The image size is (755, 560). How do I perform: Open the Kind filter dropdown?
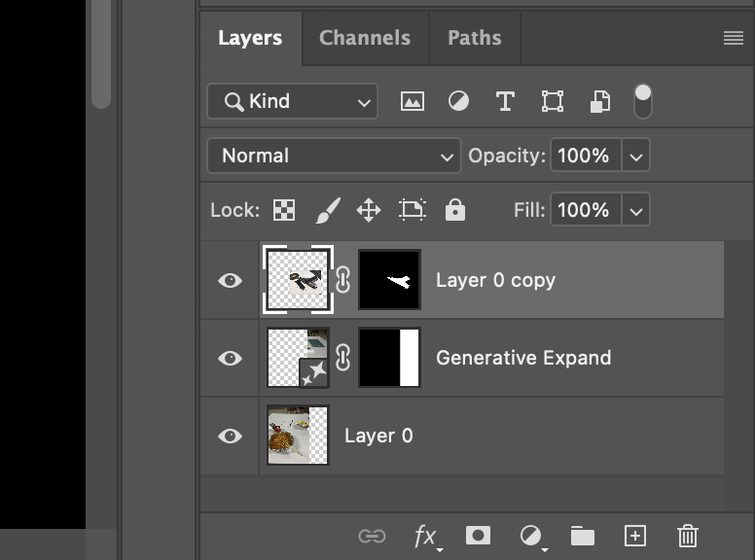click(292, 101)
